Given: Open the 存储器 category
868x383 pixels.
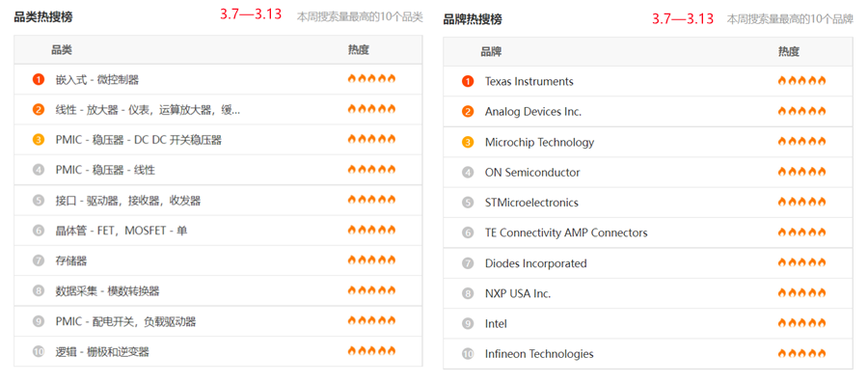Looking at the screenshot, I should [70, 260].
